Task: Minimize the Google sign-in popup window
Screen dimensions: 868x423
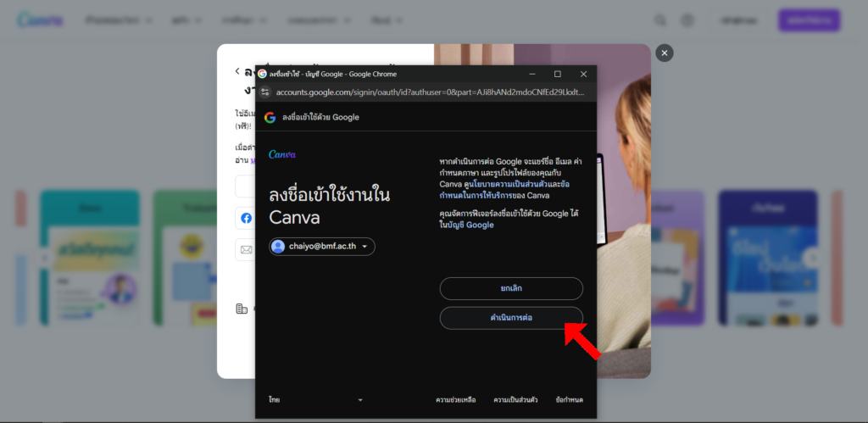Action: (x=532, y=74)
